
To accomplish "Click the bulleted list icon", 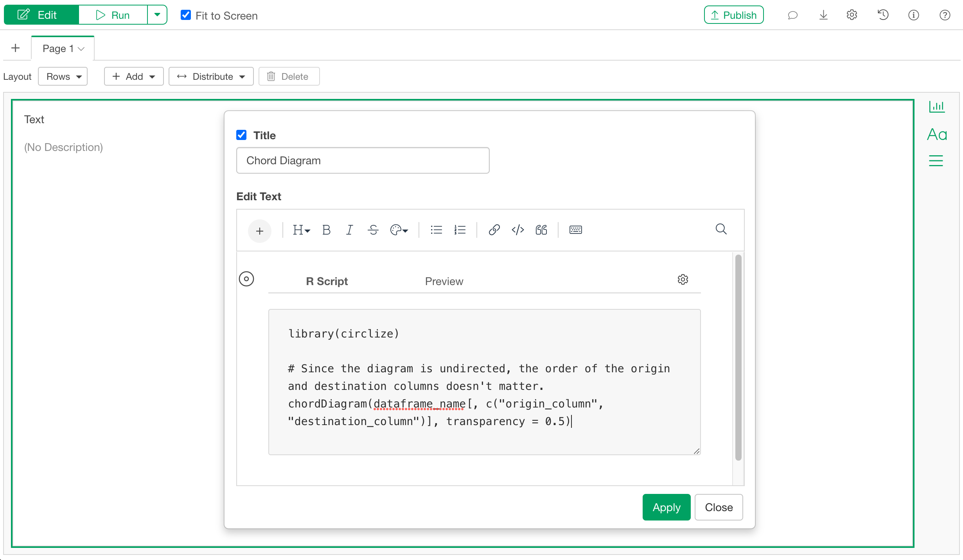I will [436, 230].
